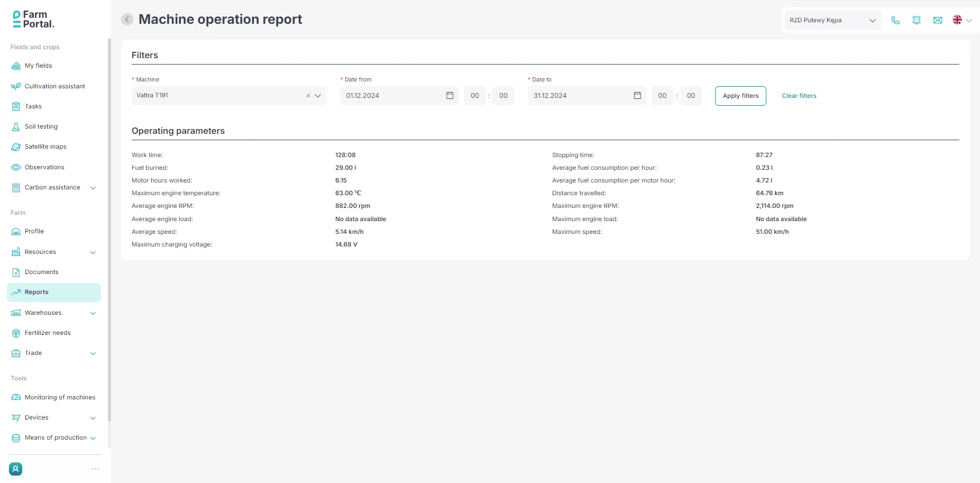Click the Warehouses building icon

tap(16, 313)
